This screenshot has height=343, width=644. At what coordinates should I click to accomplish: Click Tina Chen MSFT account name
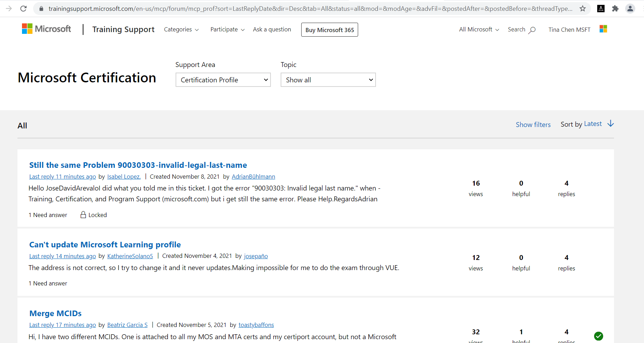[x=569, y=30]
